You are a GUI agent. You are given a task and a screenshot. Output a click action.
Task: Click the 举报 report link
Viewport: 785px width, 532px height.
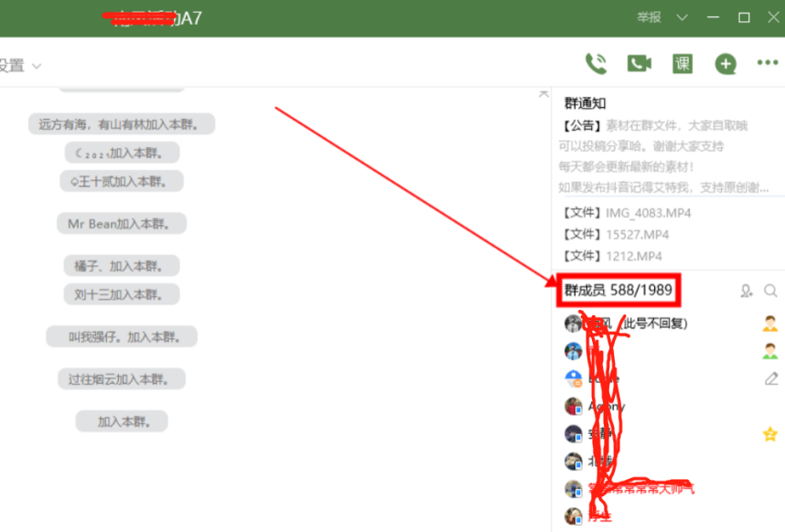click(649, 17)
